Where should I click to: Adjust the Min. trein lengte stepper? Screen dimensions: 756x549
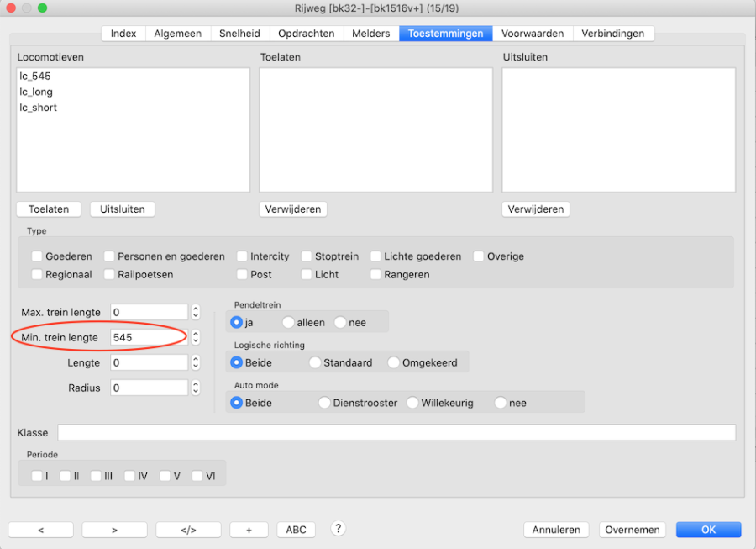tap(196, 337)
